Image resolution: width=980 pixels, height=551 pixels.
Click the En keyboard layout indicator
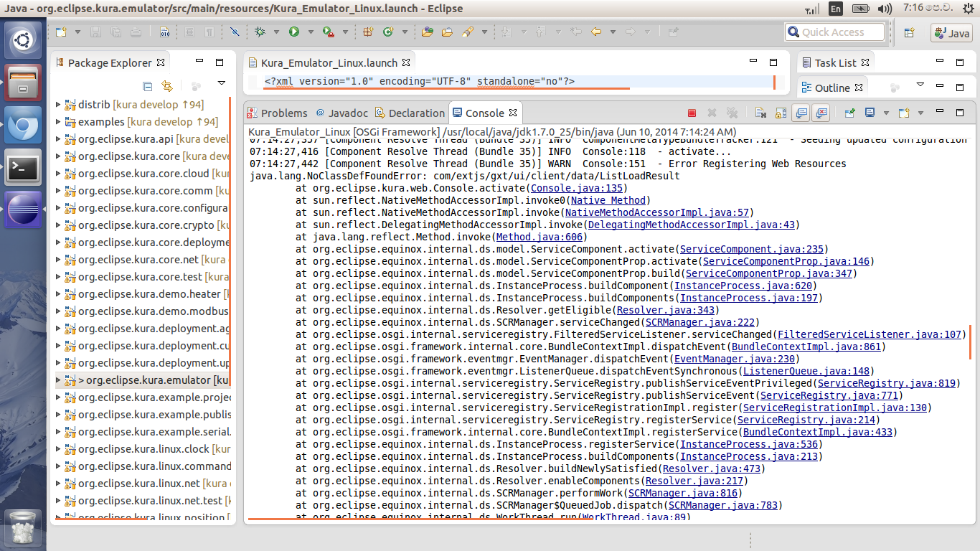[x=836, y=9]
